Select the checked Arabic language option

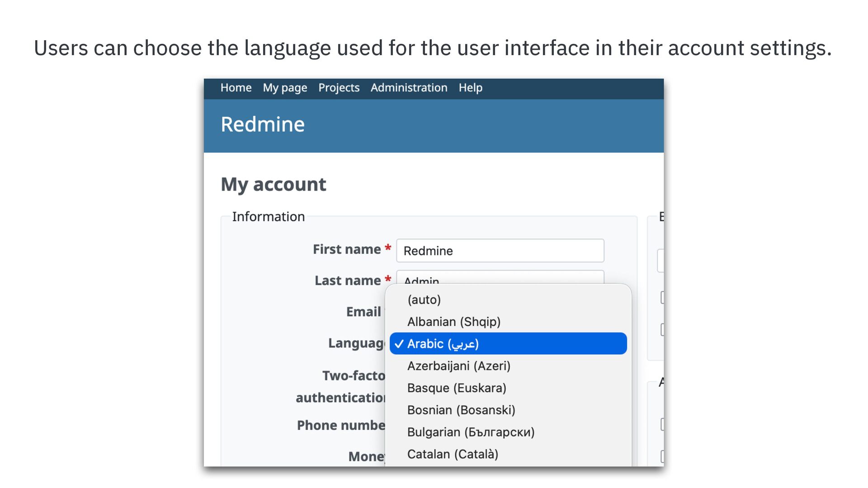pyautogui.click(x=508, y=344)
